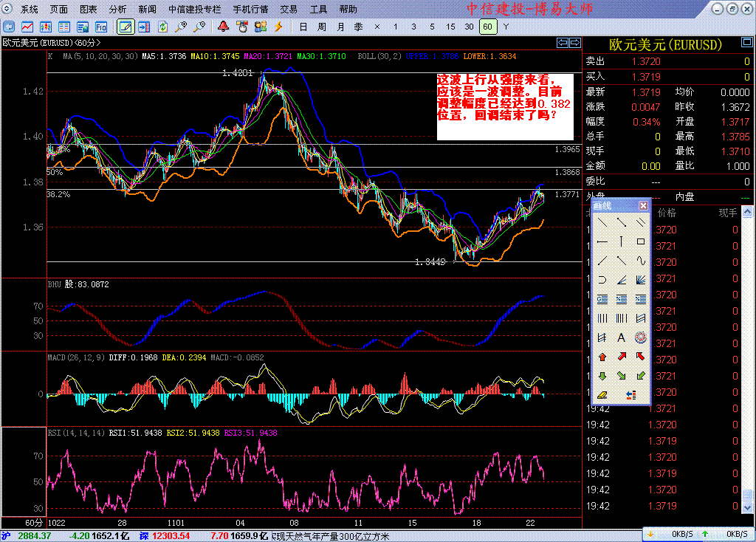Open the 中信建投专栏 menu
The image size is (756, 542).
coord(194,10)
